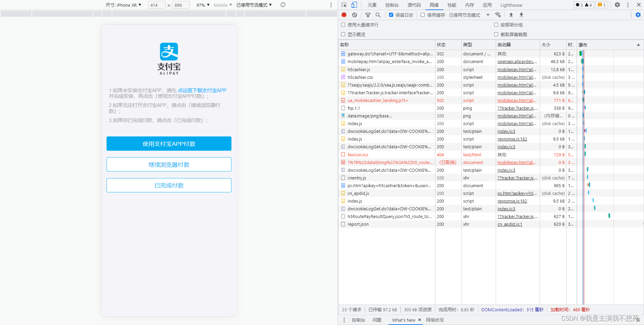Open the Network conditions drawer tab
The height and width of the screenshot is (325, 644).
435,320
